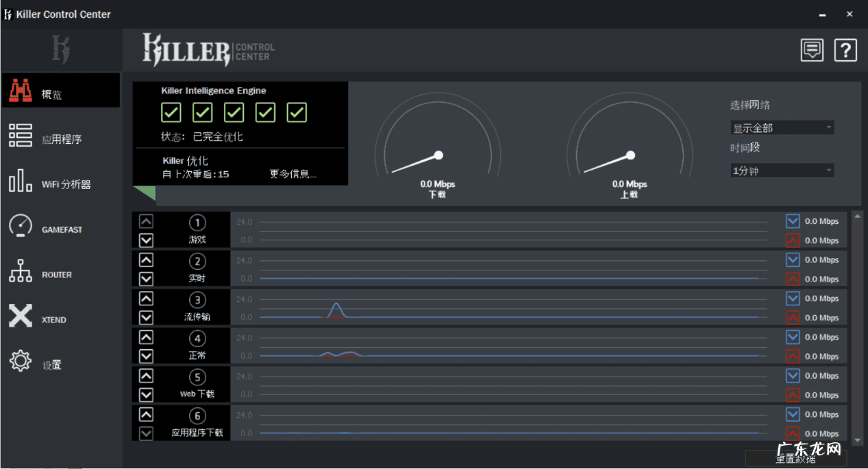The image size is (868, 469).
Task: Open the 选择网络 dropdown showing 显示全部
Action: click(x=782, y=128)
